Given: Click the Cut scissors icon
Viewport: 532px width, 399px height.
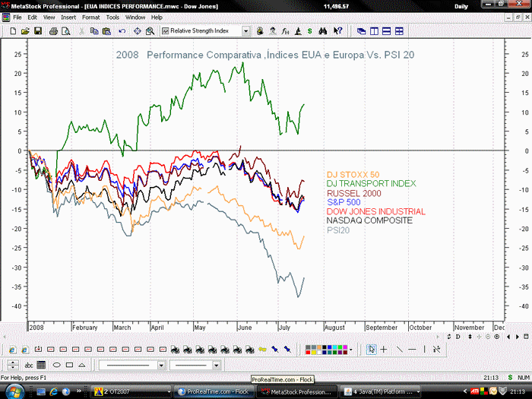Looking at the screenshot, I should click(81, 31).
